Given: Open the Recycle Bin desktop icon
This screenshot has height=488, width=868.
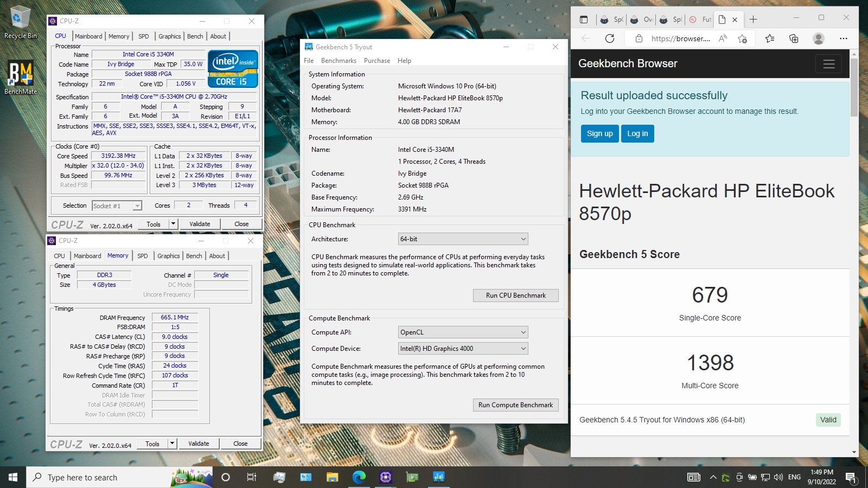Looking at the screenshot, I should pos(20,22).
